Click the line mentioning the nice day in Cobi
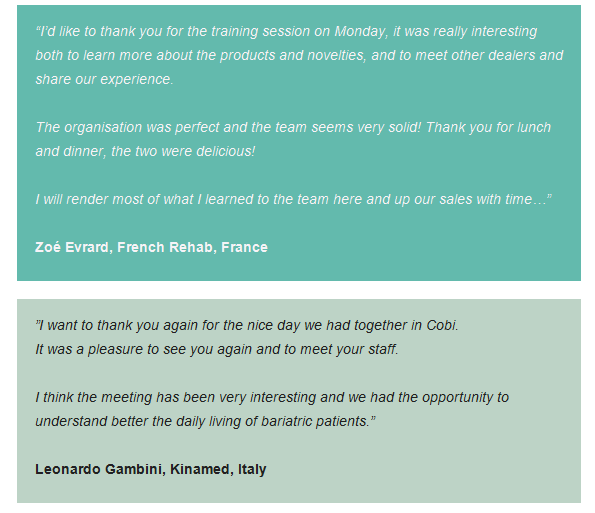595x513 pixels. (247, 326)
